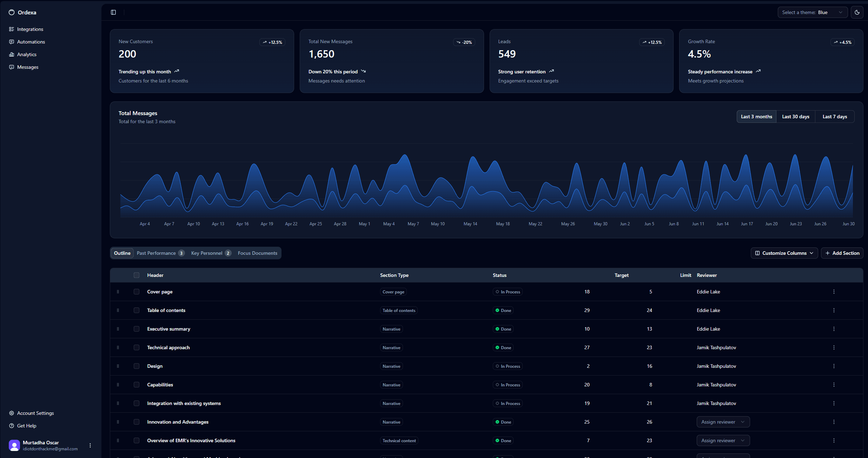Viewport: 868px width, 458px height.
Task: Open the row actions menu for Cover page
Action: click(x=834, y=292)
